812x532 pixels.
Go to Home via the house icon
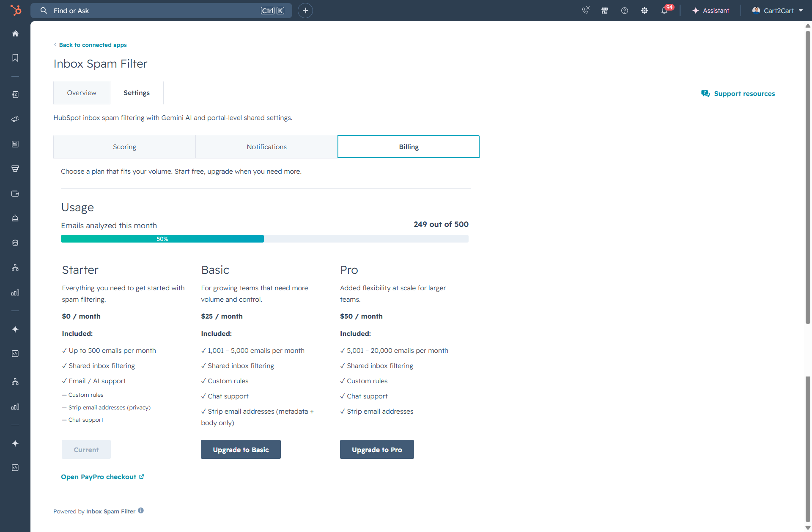tap(15, 33)
